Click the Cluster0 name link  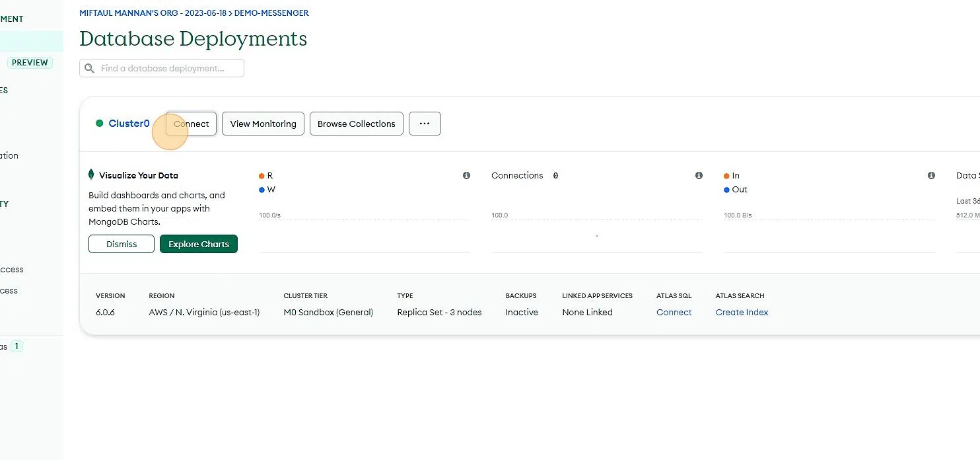(129, 124)
